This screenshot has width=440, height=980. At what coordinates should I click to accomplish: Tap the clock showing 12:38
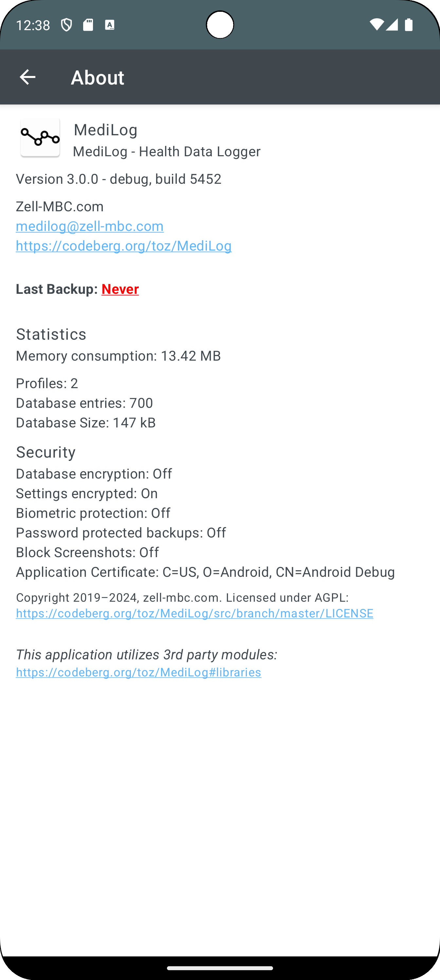click(33, 25)
